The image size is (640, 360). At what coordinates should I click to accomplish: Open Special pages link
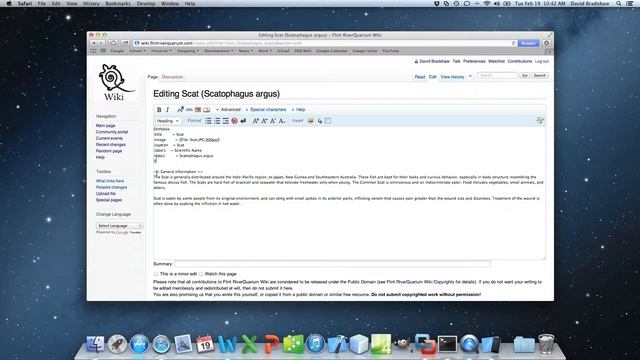tap(109, 200)
